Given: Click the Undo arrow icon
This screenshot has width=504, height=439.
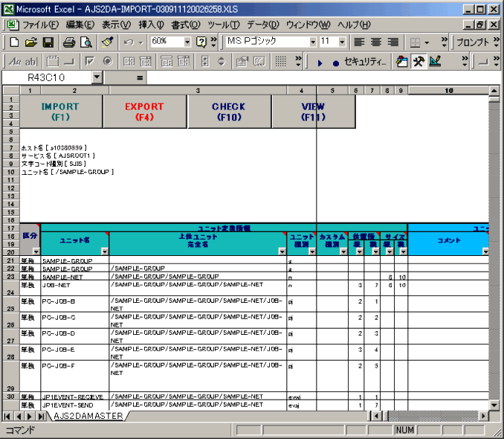Looking at the screenshot, I should coord(129,42).
